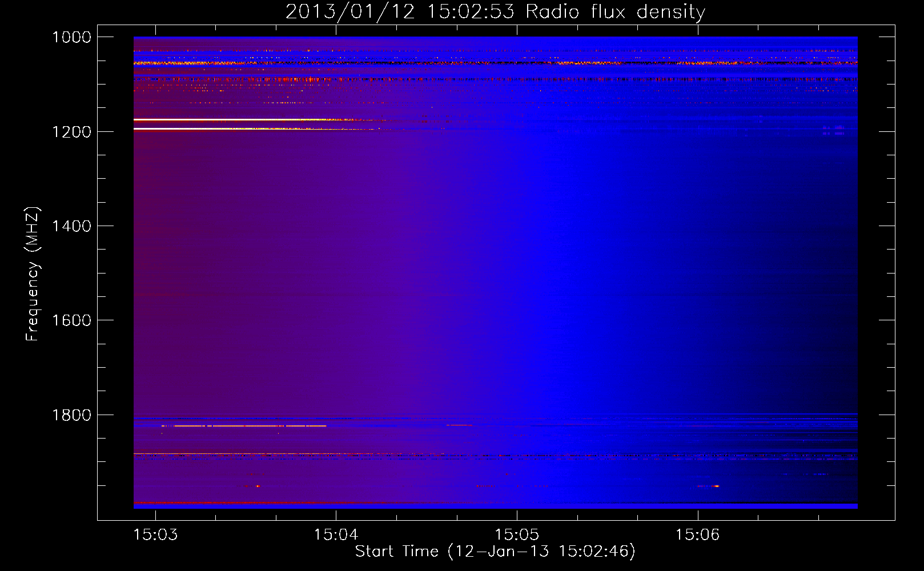Click the orange horizontal streak below 1800 MHz
924x571 pixels.
click(244, 426)
